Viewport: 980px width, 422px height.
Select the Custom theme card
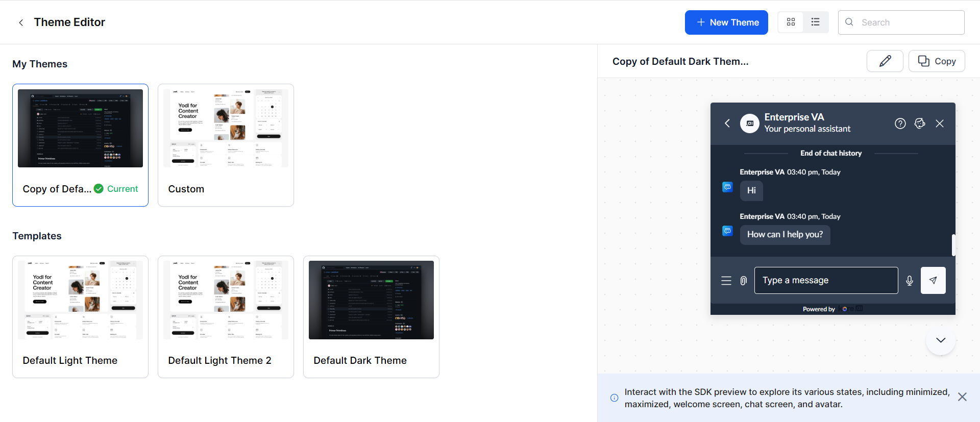pos(226,145)
